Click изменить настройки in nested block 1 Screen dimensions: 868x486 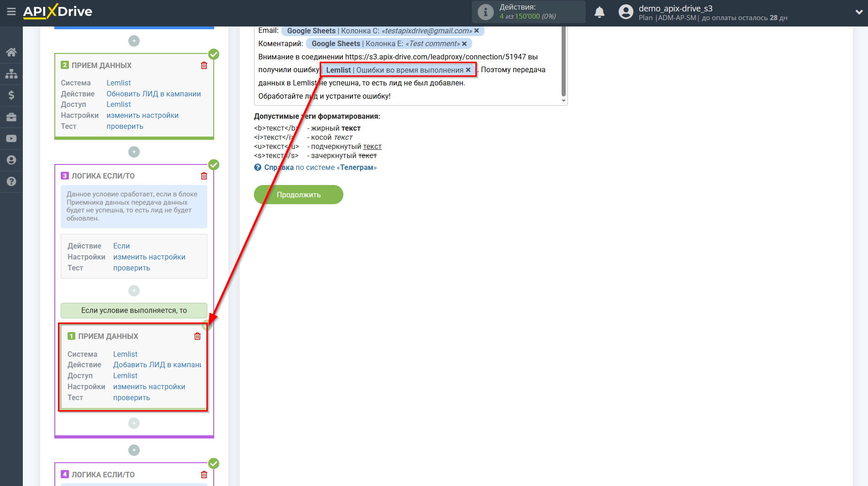click(149, 386)
